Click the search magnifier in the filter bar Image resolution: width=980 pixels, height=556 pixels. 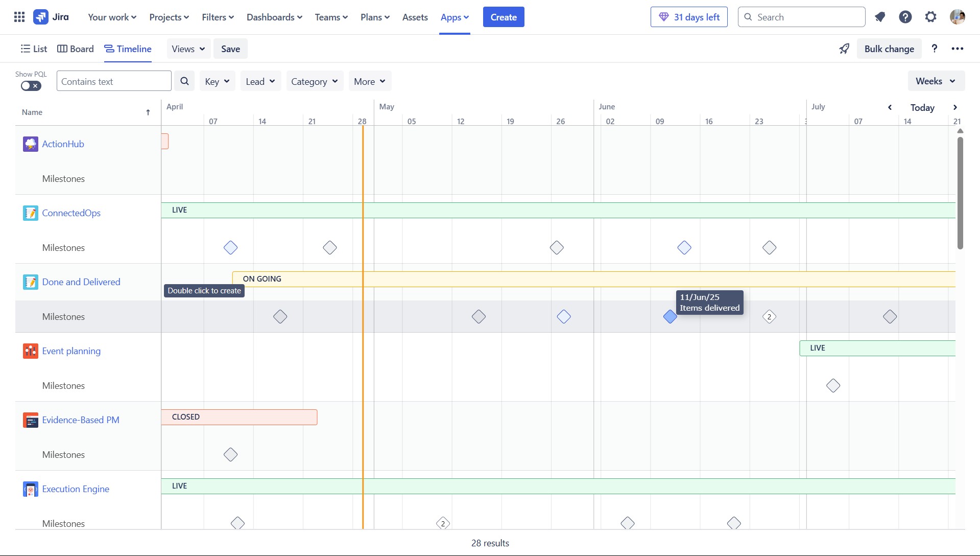click(x=184, y=81)
